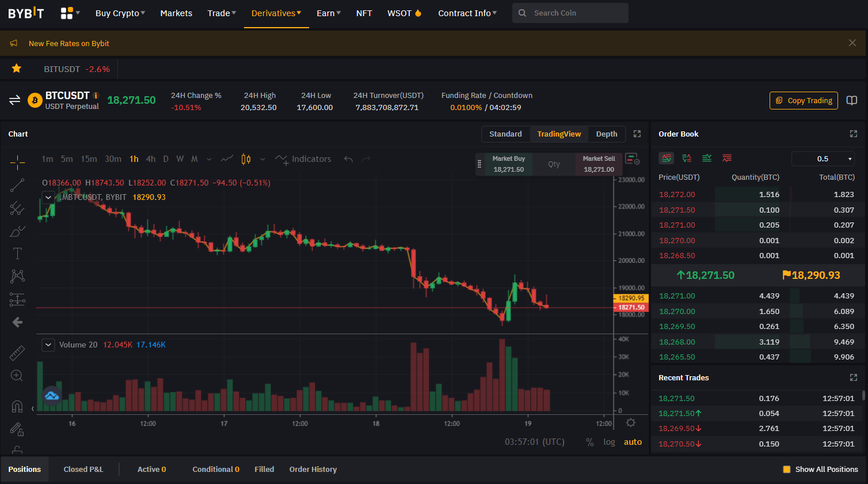Activate the ruler measure tool
The image size is (868, 484).
click(x=17, y=353)
